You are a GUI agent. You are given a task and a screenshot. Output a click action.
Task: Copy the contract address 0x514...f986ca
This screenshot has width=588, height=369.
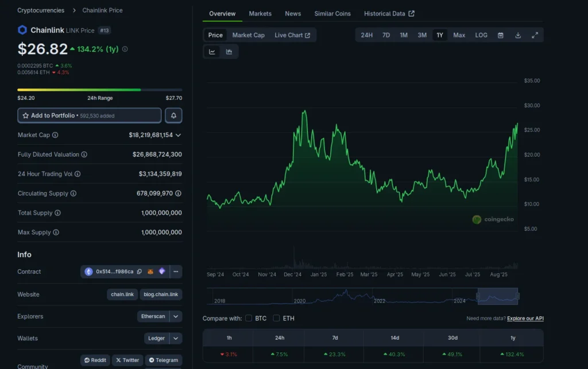pyautogui.click(x=140, y=271)
